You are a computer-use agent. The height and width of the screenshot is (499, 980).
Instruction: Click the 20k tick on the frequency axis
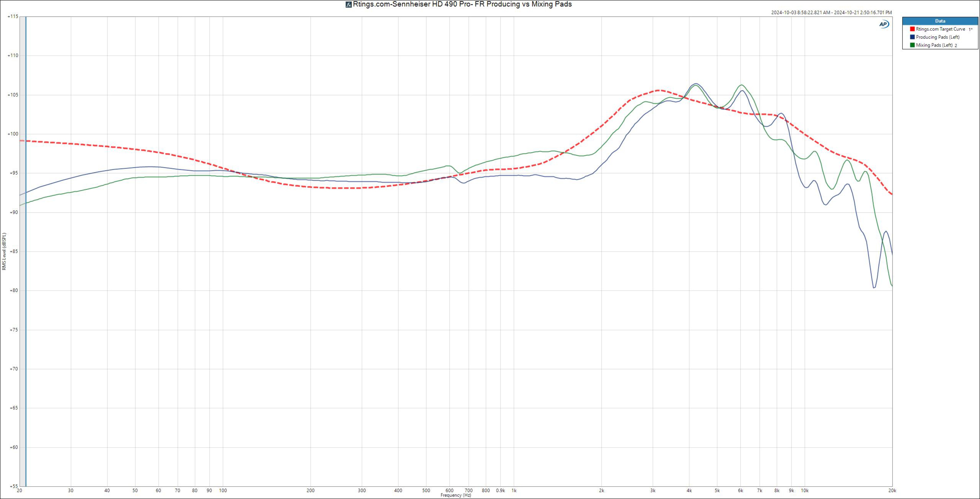[892, 491]
